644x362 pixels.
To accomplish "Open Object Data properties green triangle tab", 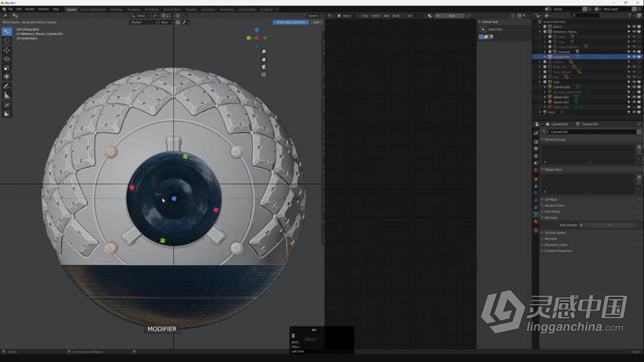I will click(536, 215).
